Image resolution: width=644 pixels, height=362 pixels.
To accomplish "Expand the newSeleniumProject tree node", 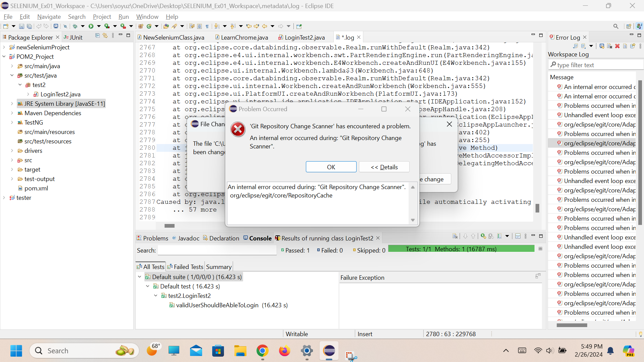I will coord(4,47).
